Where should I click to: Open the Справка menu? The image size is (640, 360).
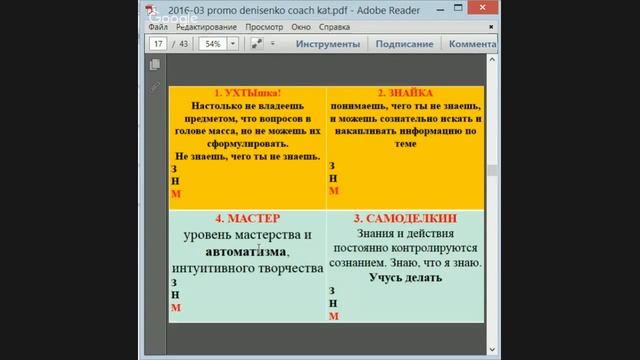click(334, 27)
